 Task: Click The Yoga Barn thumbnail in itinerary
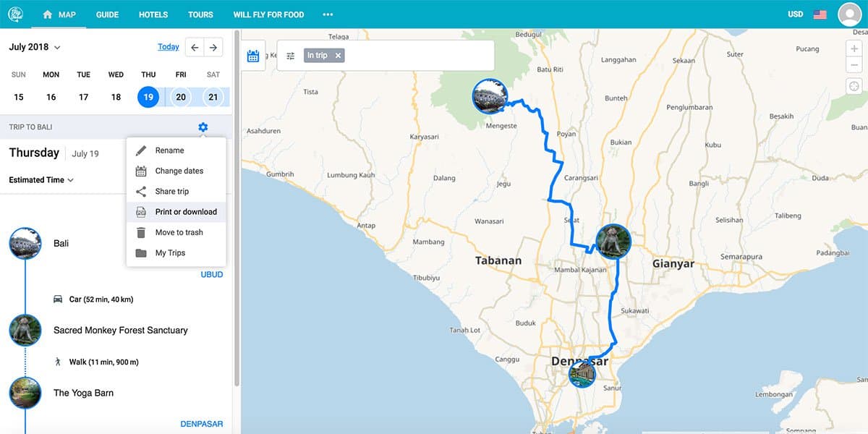(x=25, y=393)
